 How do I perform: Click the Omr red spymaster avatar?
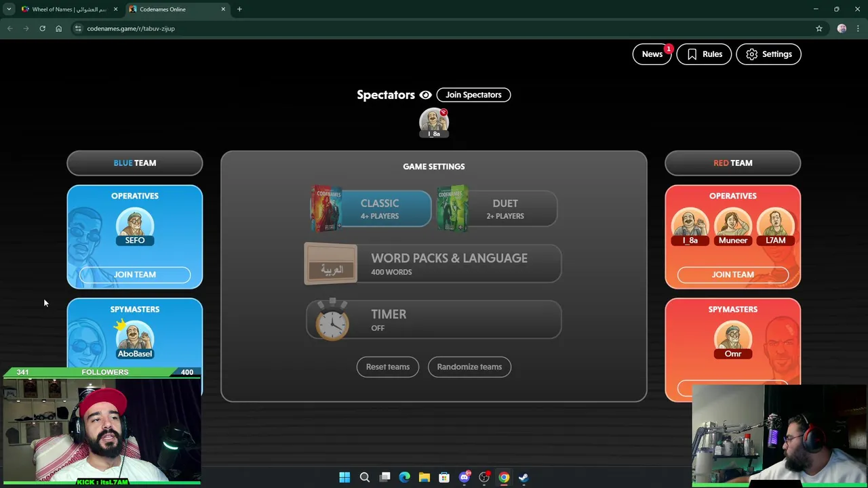point(733,340)
